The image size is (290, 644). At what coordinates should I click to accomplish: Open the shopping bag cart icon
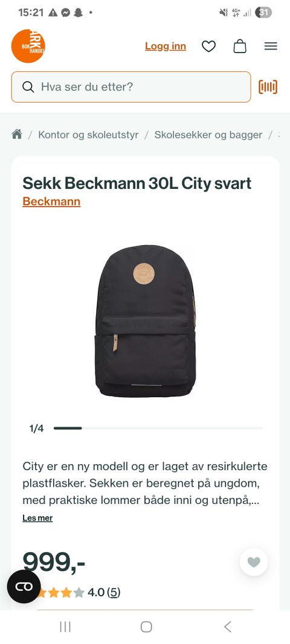pyautogui.click(x=240, y=46)
